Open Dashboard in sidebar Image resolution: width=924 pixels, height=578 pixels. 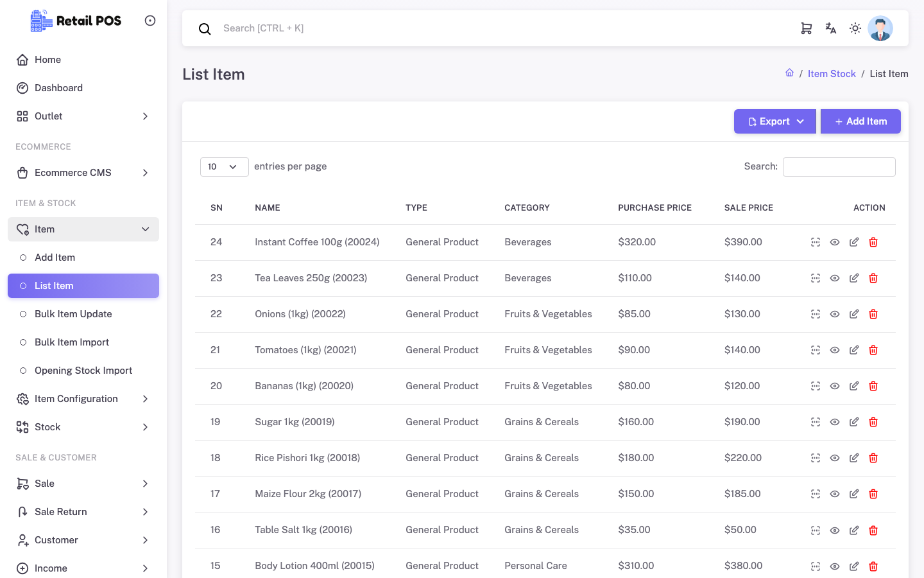(x=83, y=88)
